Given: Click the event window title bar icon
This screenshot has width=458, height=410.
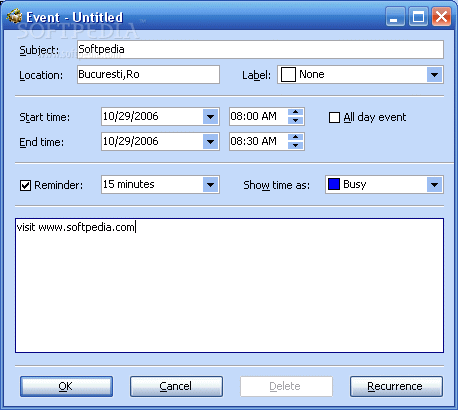Looking at the screenshot, I should point(14,16).
